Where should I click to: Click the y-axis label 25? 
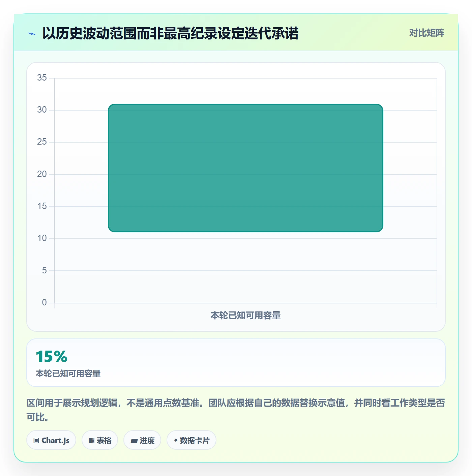(x=42, y=142)
